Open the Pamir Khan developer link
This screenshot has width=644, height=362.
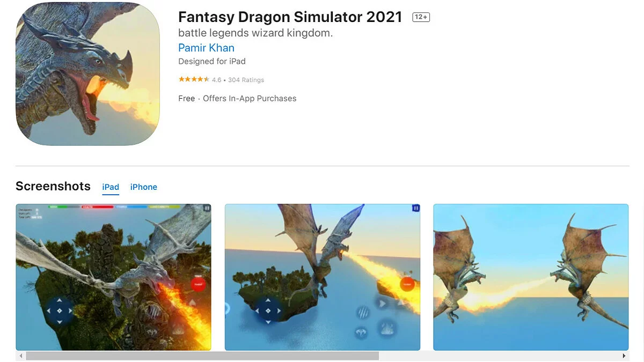[206, 47]
